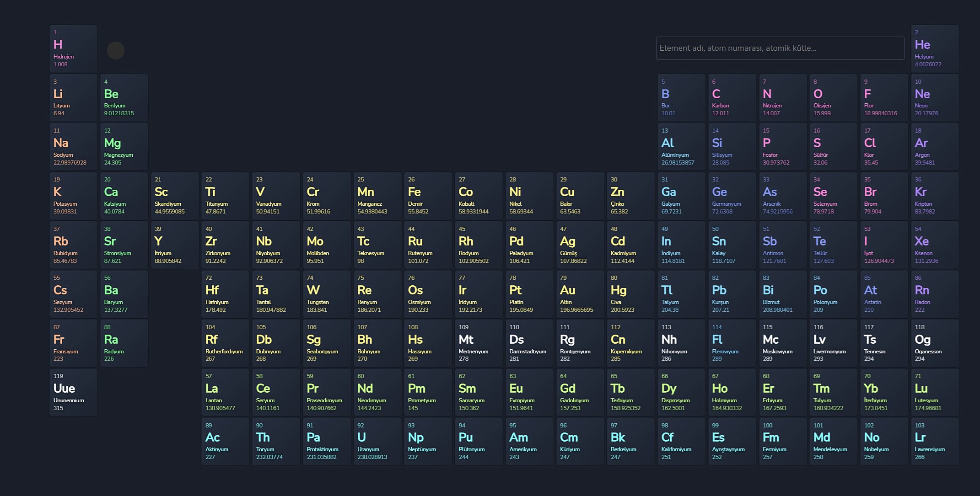This screenshot has width=980, height=496.
Task: Open the Helyum (He) element tile
Action: (x=934, y=48)
